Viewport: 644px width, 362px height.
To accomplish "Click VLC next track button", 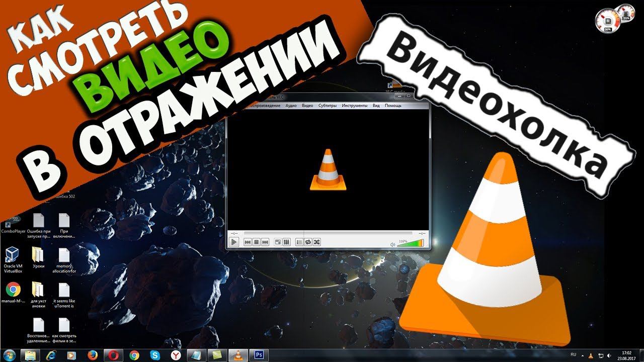I will pyautogui.click(x=265, y=242).
